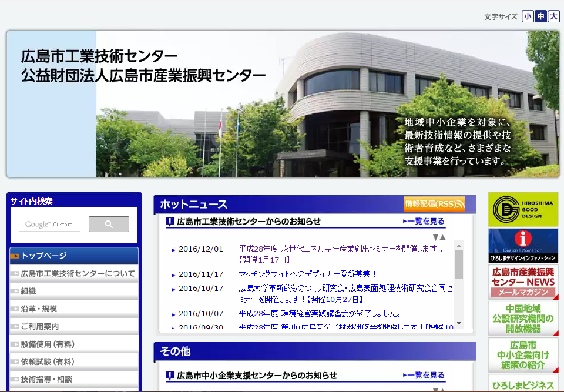Image resolution: width=564 pixels, height=392 pixels.
Task: Click the サイト内検索 label
Action: [32, 201]
